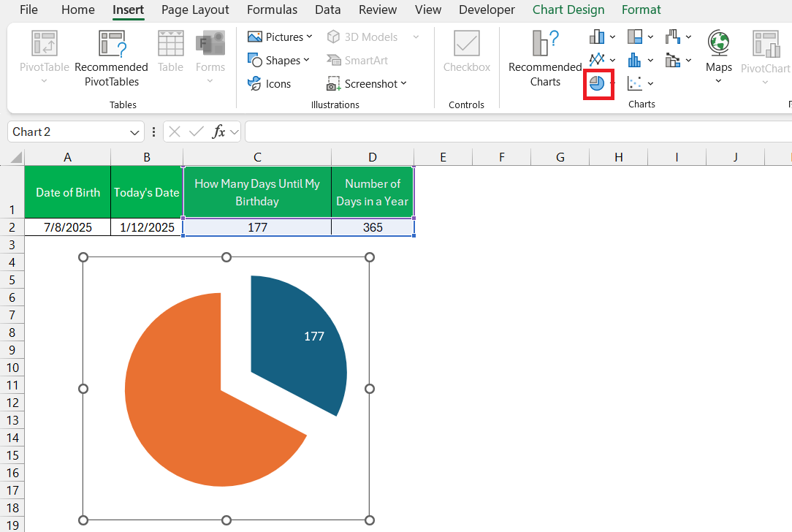Switch to the Home tab
Screen dimensions: 792x532
(x=77, y=9)
